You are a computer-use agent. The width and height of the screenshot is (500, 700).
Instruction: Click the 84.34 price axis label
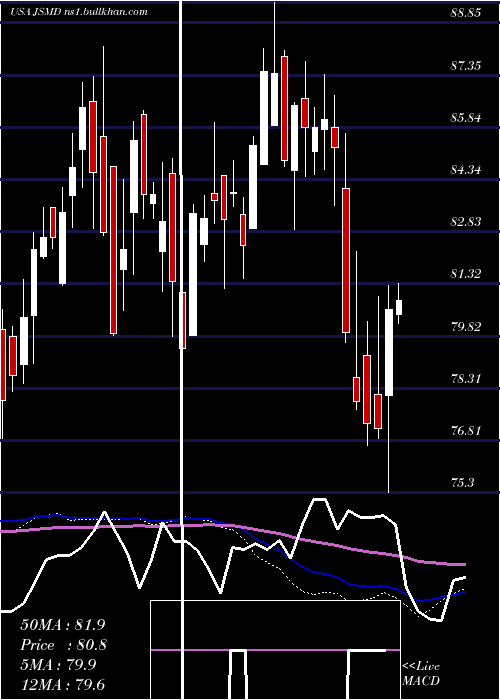click(466, 170)
